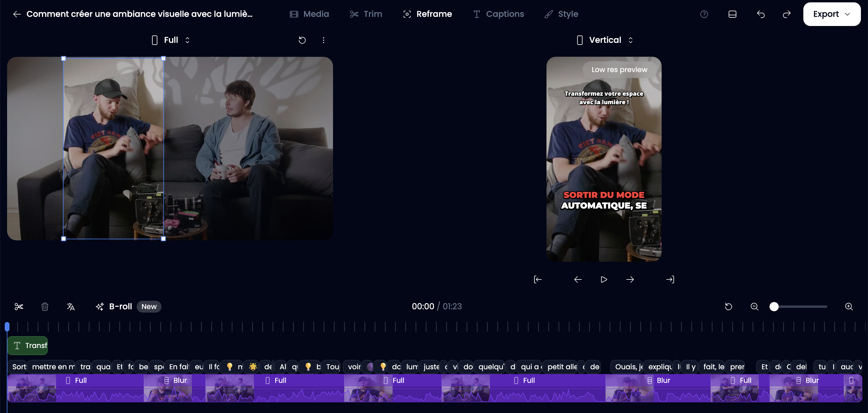Click the timeline zoom slider handle
Screen dimensions: 868x413
coord(774,306)
